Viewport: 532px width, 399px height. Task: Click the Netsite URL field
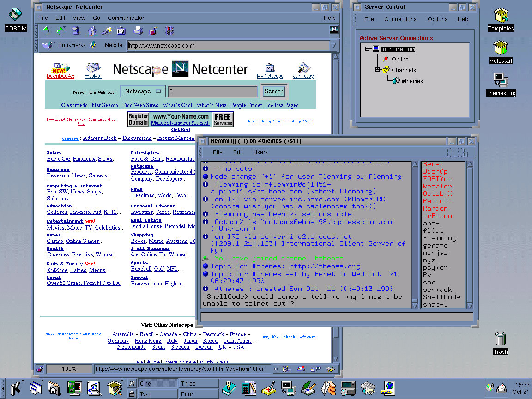click(x=228, y=45)
